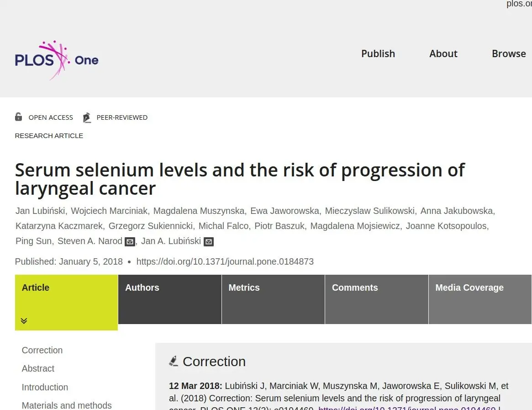Click the open access padlock icon
Viewport: 532px width, 410px height.
(x=19, y=117)
